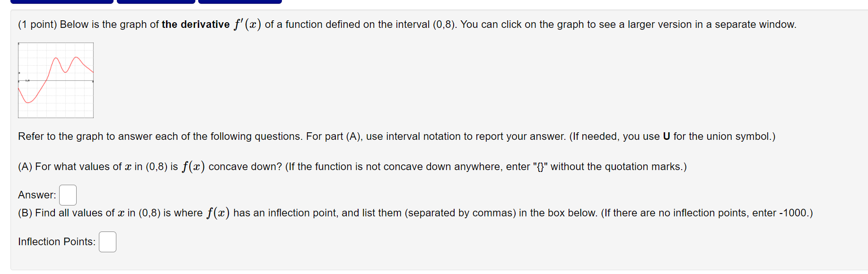Click the box next to Inflection Points label
Viewport: 868px width, 274px height.
(x=107, y=241)
